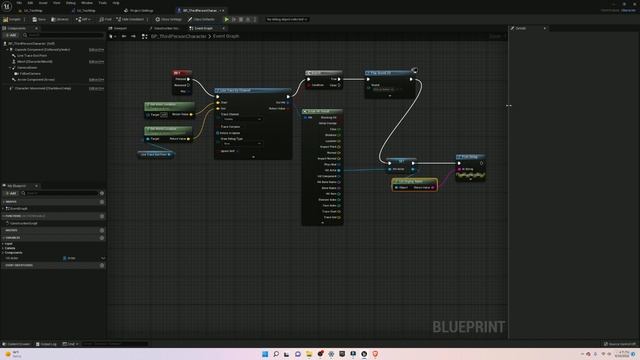
Task: Open the Output Log in status bar
Action: click(46, 344)
